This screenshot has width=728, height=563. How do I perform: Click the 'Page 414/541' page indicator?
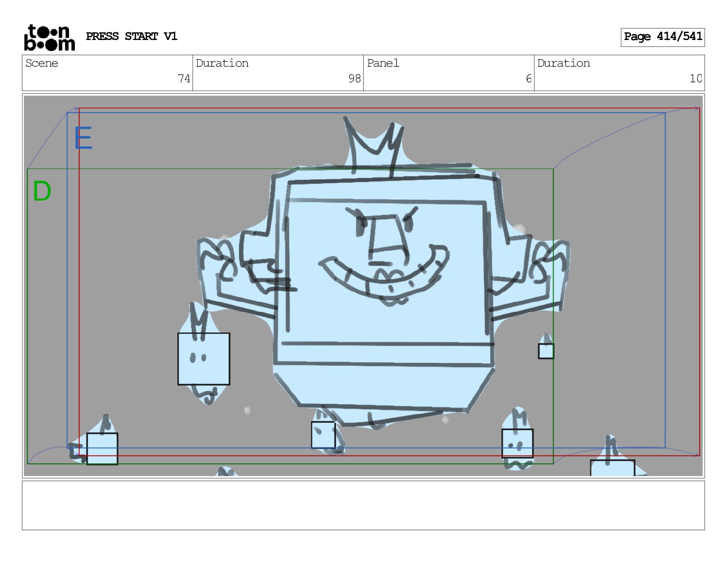tap(662, 37)
